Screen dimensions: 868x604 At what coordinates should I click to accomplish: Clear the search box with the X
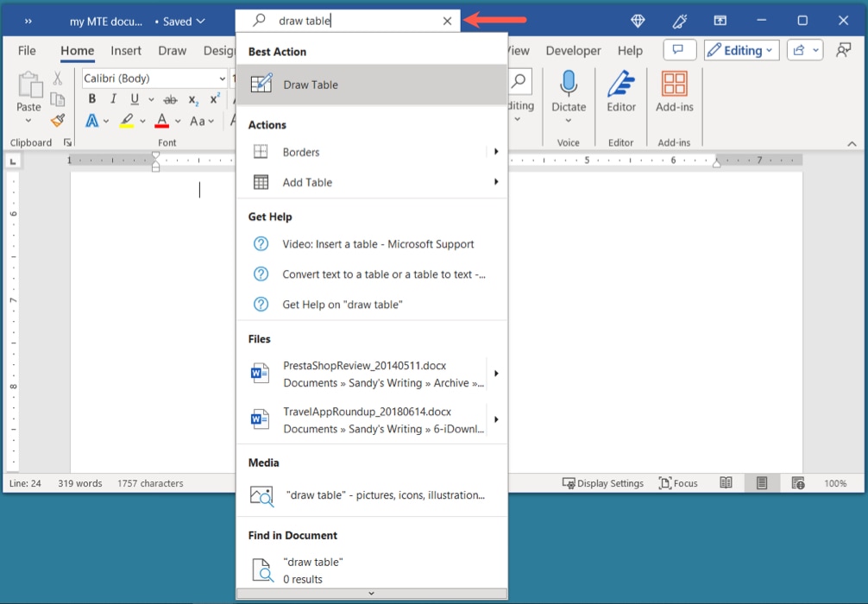click(x=447, y=20)
